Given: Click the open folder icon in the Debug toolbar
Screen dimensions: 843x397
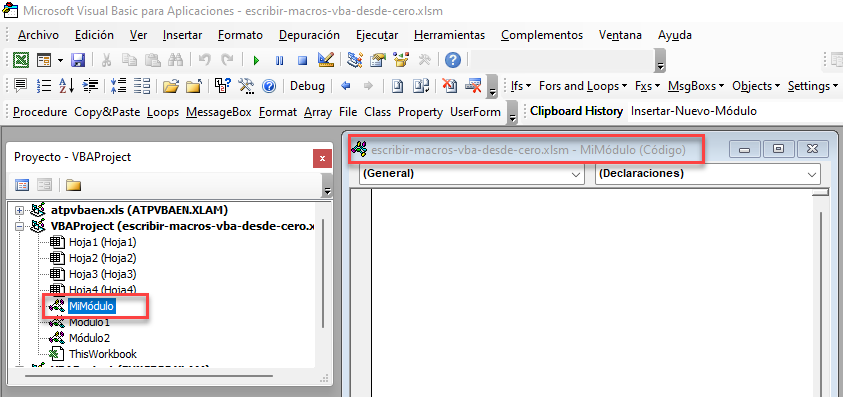Looking at the screenshot, I should pos(170,86).
